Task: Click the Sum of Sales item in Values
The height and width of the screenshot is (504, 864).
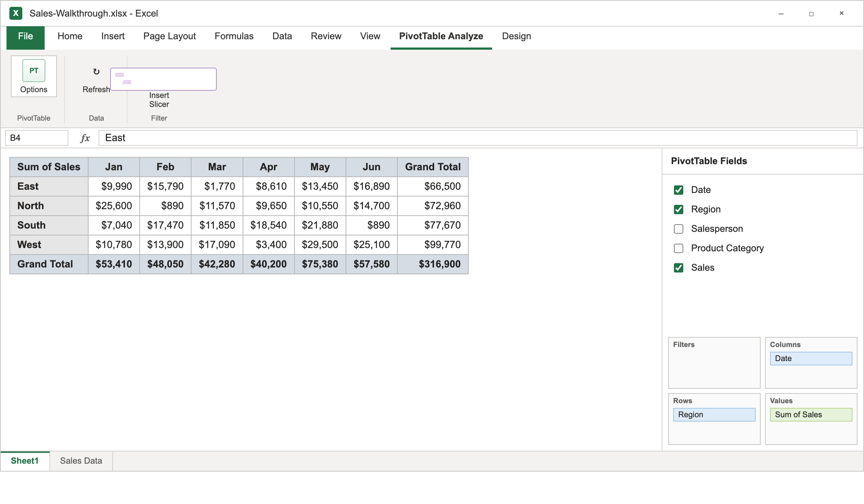Action: [x=811, y=415]
